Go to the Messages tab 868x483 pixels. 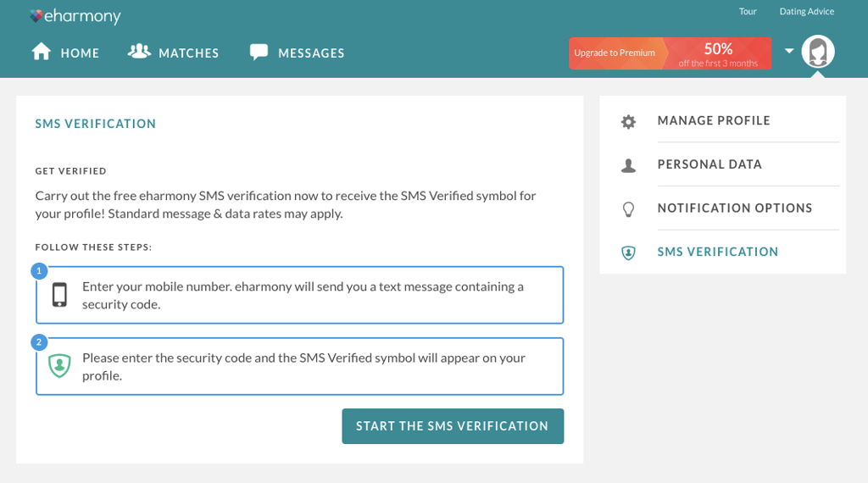(311, 53)
